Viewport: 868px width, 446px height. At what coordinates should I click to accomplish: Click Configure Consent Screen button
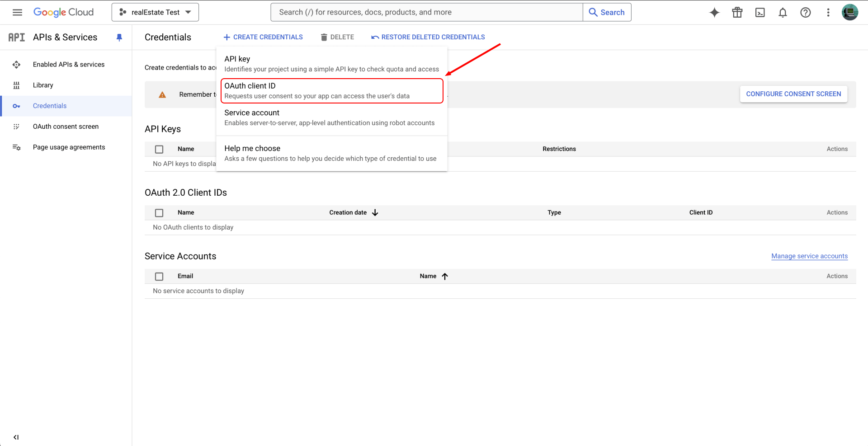click(793, 94)
